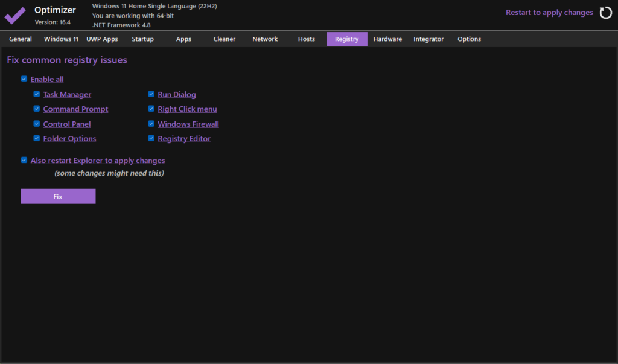This screenshot has width=618, height=364.
Task: Click the circular restart arrow icon
Action: tap(605, 13)
